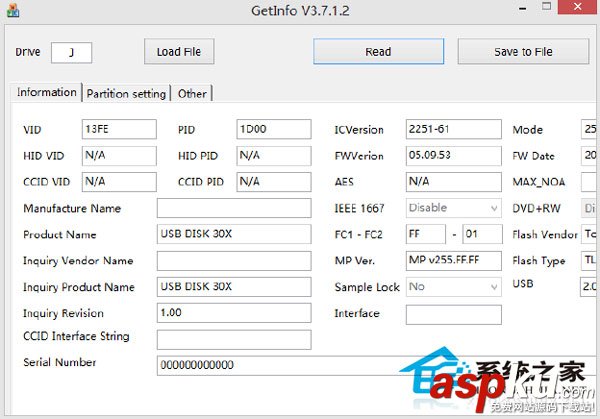The width and height of the screenshot is (600, 419).
Task: Click the GetInfo application icon in title bar
Action: [x=13, y=10]
